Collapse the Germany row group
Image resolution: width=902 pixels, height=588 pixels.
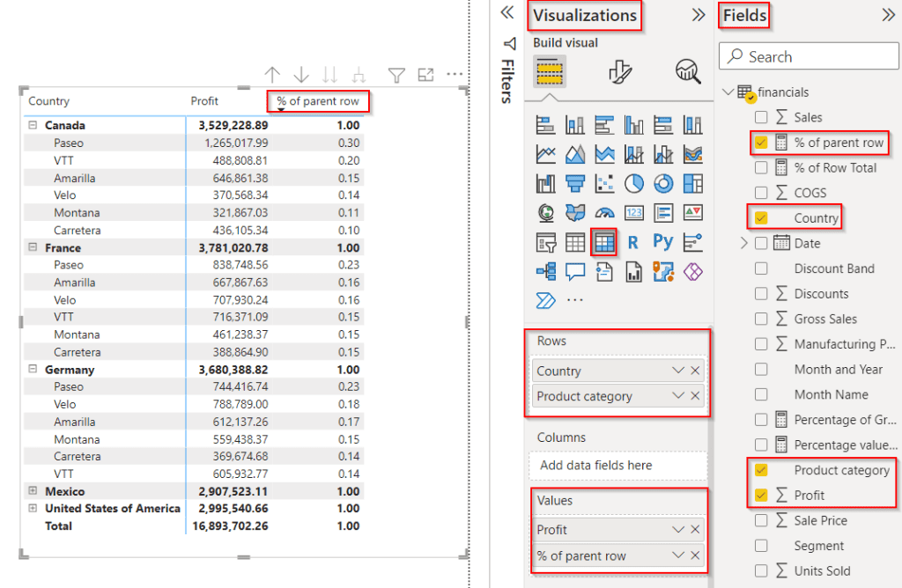click(33, 369)
